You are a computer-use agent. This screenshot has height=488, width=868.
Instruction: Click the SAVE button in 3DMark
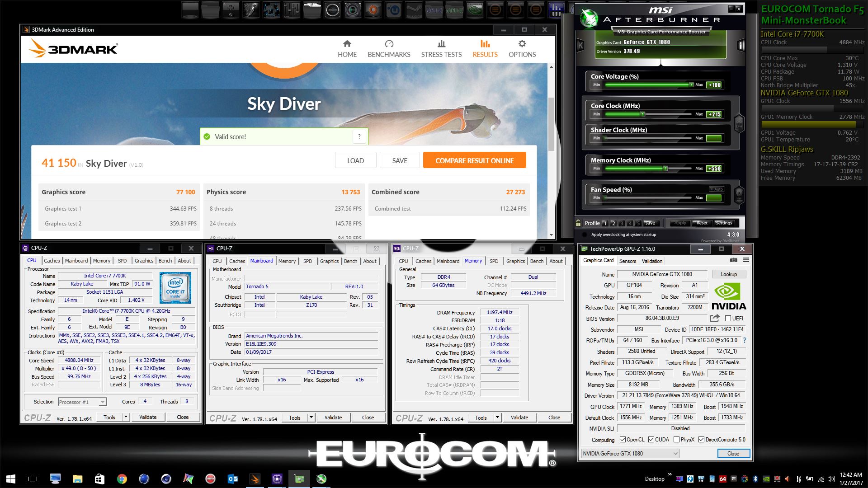click(400, 160)
